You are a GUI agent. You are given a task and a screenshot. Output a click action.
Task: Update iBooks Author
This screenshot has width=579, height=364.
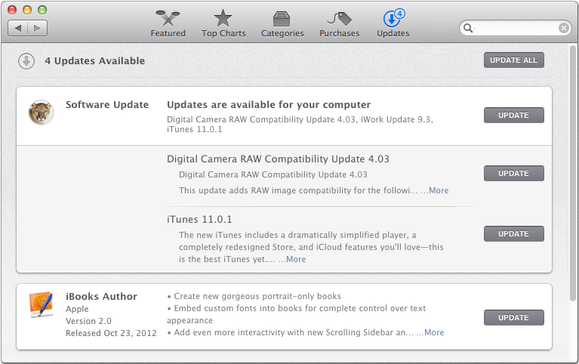(514, 317)
